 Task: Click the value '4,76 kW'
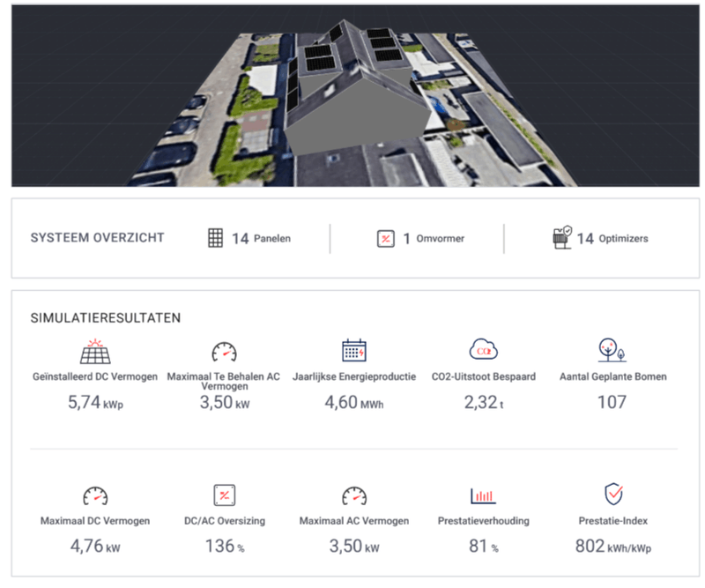(95, 547)
